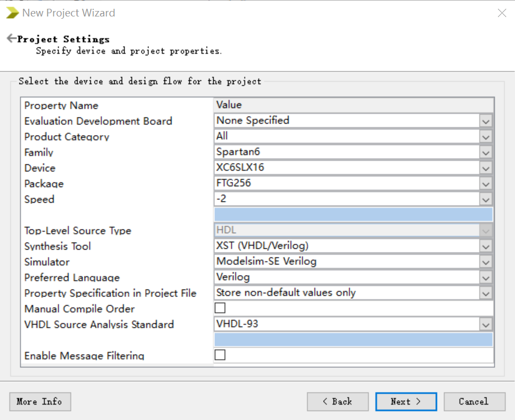Open the Package dropdown showing FTG256
Screen dimensions: 515x420
point(486,183)
